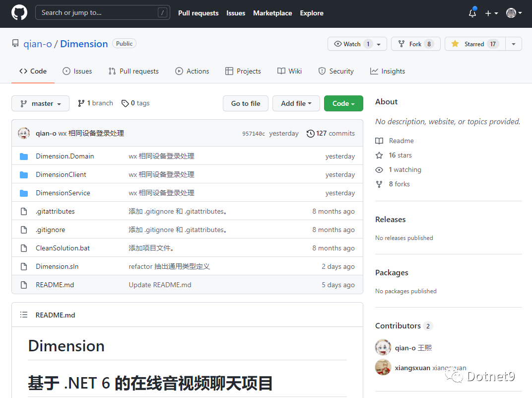Open CleanSolution.bat file
The width and height of the screenshot is (532, 398).
(63, 248)
